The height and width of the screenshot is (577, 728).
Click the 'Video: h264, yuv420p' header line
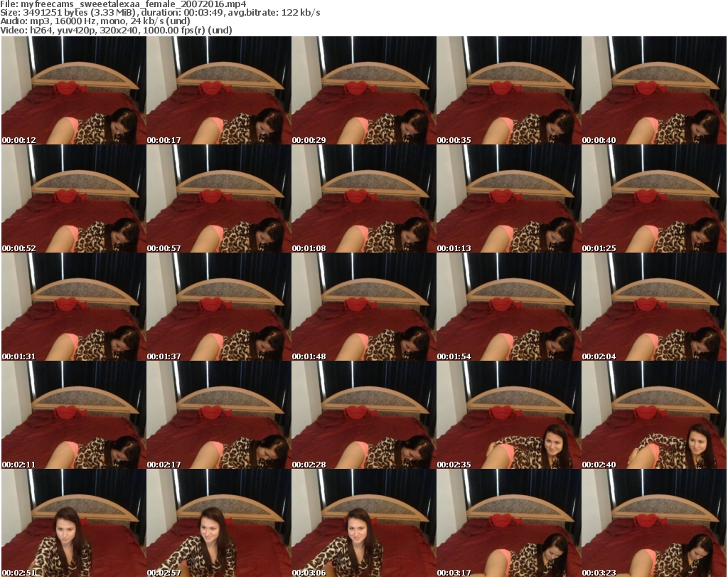coord(116,30)
